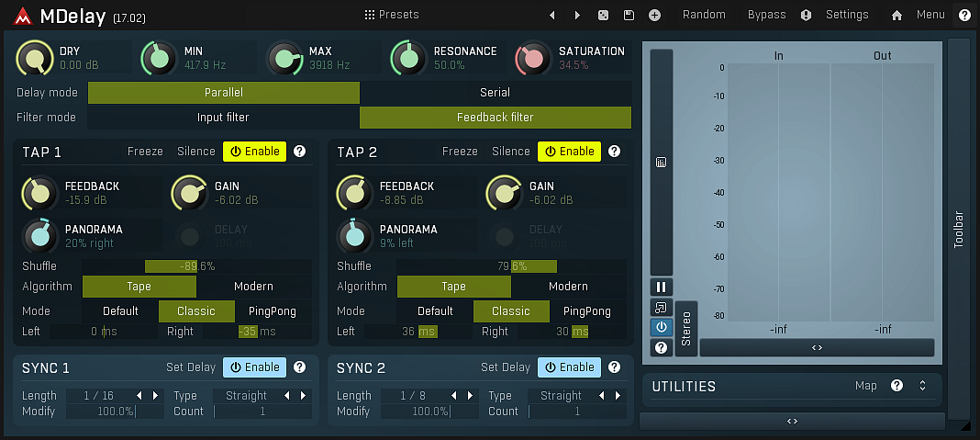This screenshot has height=440, width=980.
Task: Click the random preset dice icon
Action: pos(603,15)
